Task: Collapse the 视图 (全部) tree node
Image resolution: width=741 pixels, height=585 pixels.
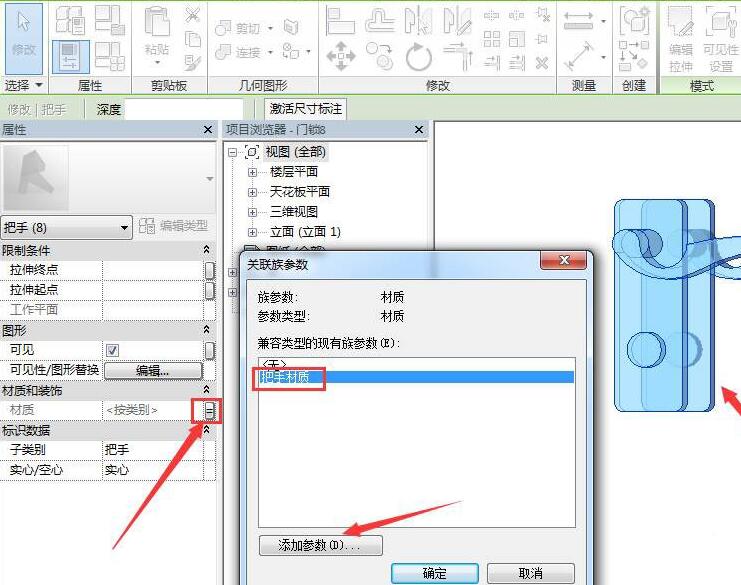Action: click(233, 152)
